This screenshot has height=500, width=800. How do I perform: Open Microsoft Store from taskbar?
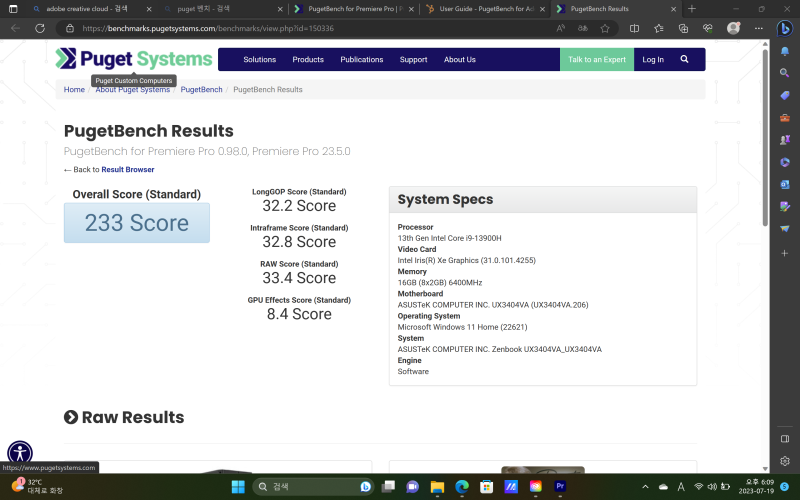click(x=486, y=487)
